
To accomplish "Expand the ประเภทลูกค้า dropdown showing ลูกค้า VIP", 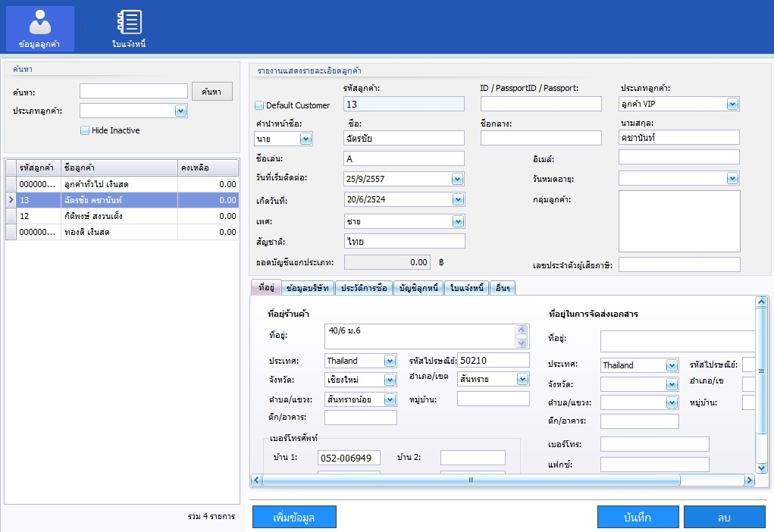I will pyautogui.click(x=732, y=104).
